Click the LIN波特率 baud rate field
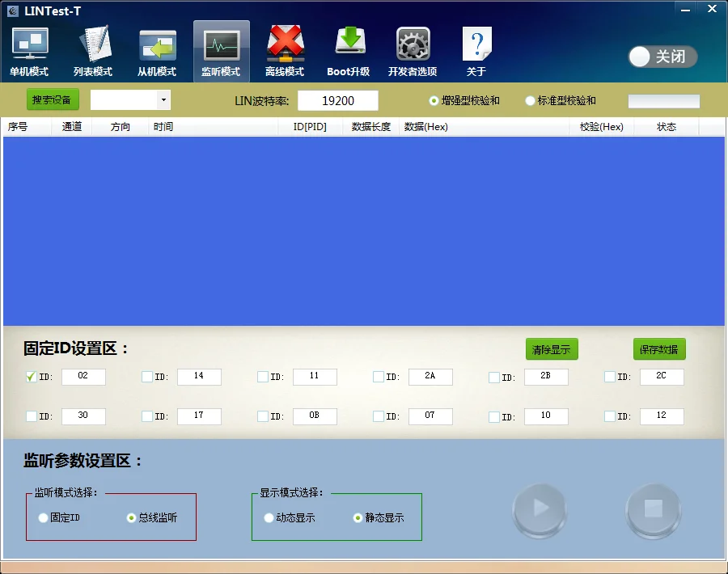Screen dimensions: 728x574 tap(338, 101)
